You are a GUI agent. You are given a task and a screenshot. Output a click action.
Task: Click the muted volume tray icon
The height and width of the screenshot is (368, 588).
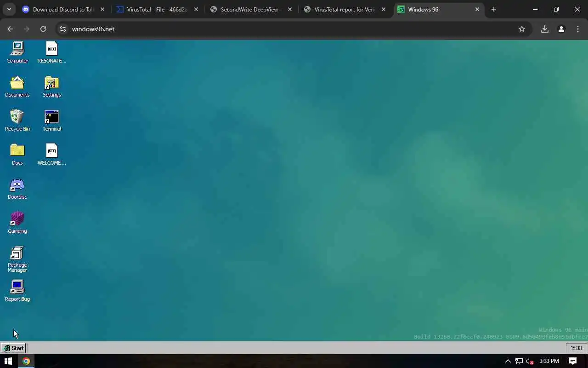click(530, 361)
